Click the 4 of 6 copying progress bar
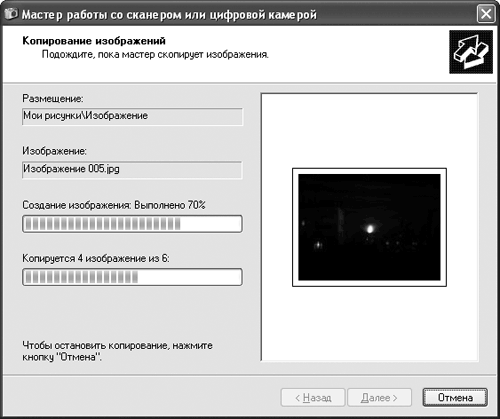This screenshot has width=500, height=419. [x=132, y=277]
